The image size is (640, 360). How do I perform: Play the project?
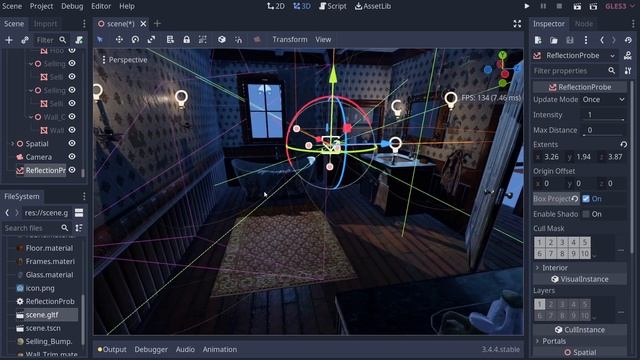click(x=527, y=6)
